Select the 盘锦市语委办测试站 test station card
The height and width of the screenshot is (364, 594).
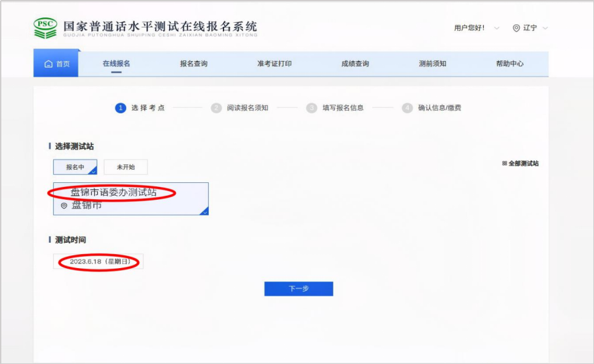coord(131,198)
